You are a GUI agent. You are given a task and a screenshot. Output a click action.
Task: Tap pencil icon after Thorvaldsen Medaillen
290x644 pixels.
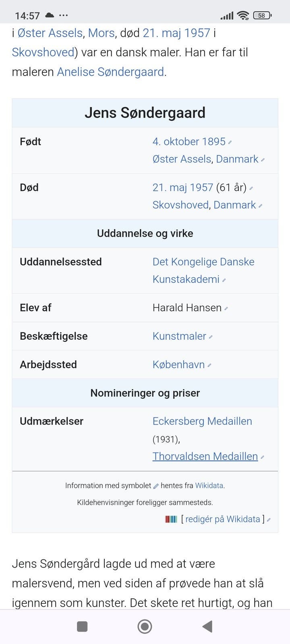click(263, 457)
